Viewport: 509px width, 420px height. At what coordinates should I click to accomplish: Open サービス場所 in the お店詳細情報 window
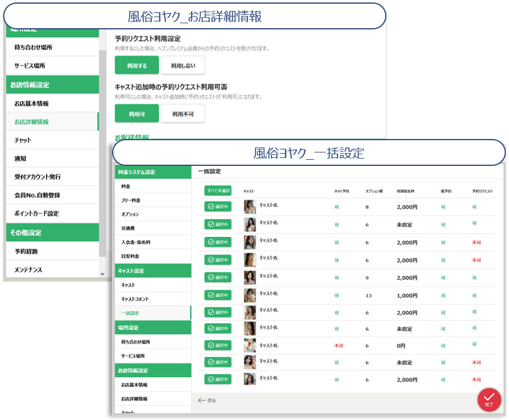coord(52,66)
